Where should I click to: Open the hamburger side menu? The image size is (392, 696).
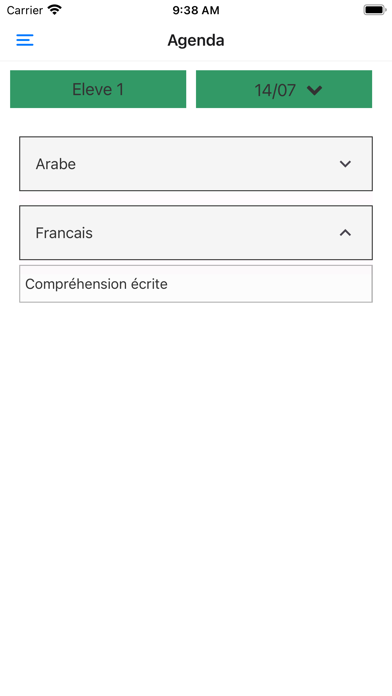pyautogui.click(x=25, y=40)
